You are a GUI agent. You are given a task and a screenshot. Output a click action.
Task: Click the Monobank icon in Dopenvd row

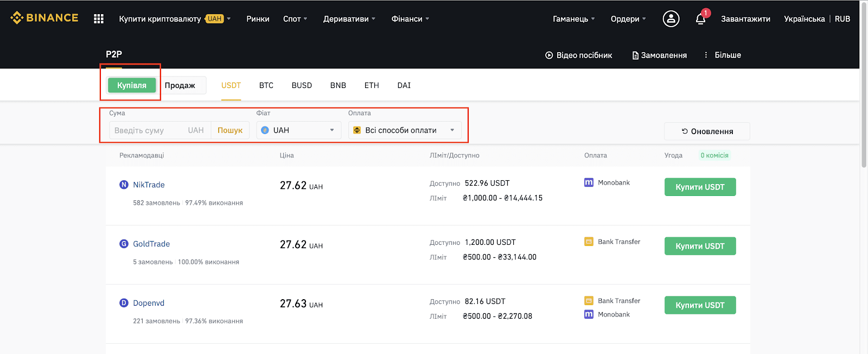coord(589,314)
